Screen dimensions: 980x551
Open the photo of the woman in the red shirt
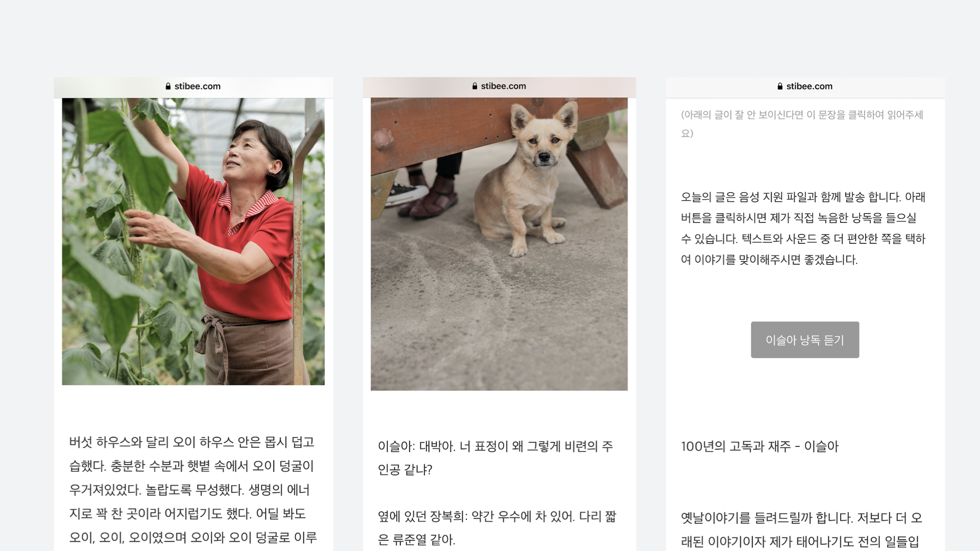tap(193, 241)
